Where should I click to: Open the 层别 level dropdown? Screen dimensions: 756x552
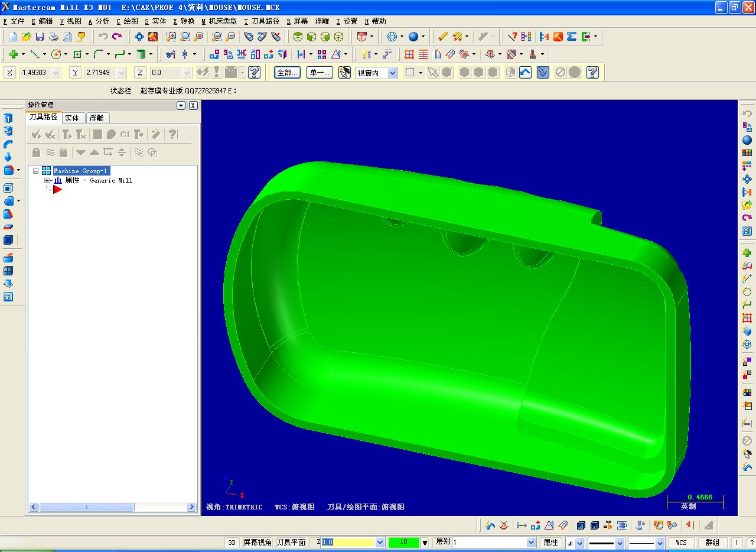pos(531,543)
